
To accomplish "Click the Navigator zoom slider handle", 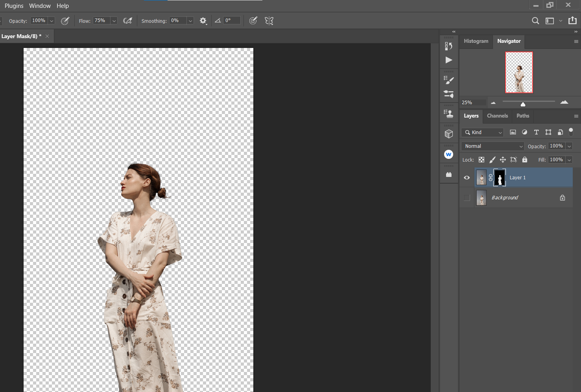I will point(523,104).
